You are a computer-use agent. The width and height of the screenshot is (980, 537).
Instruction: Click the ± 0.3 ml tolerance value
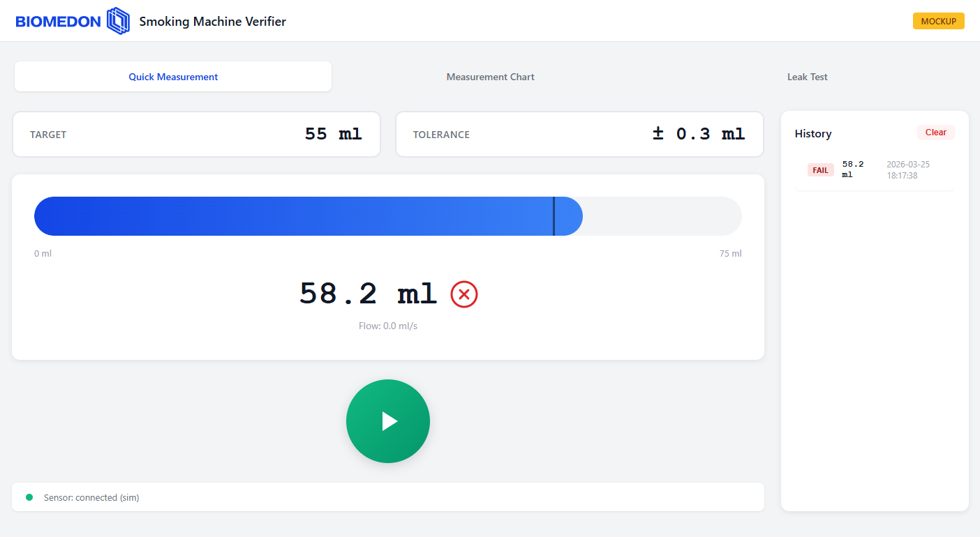(x=698, y=134)
